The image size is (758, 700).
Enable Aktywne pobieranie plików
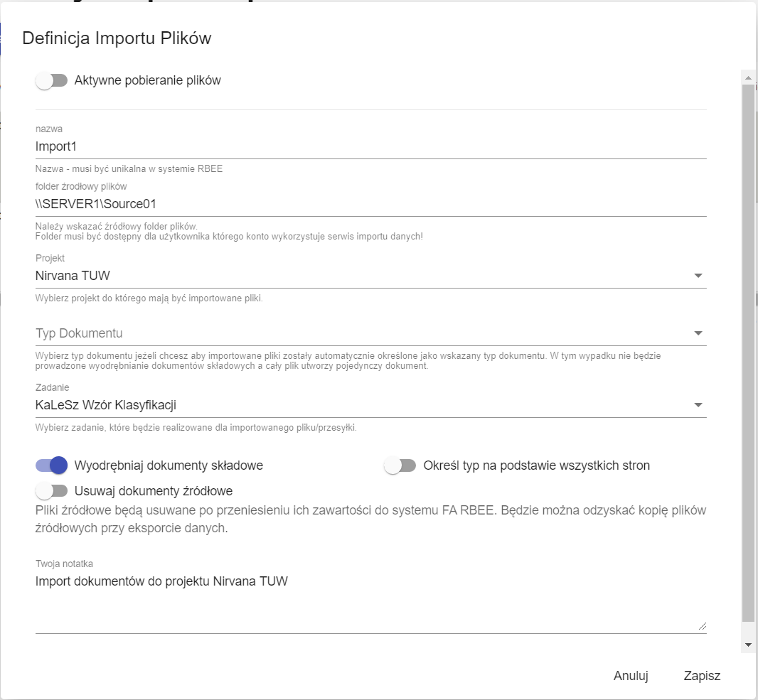[x=51, y=80]
